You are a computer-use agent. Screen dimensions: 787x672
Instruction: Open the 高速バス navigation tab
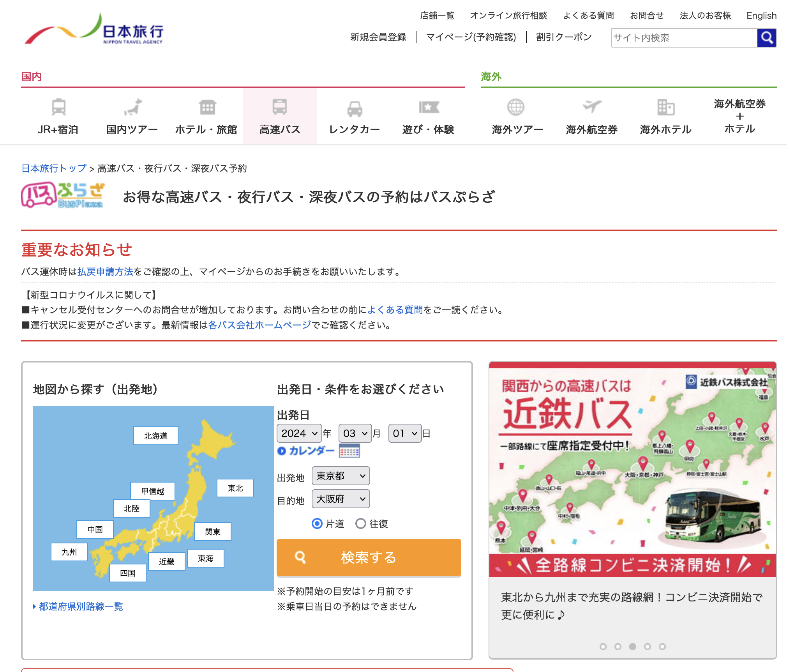click(x=280, y=116)
